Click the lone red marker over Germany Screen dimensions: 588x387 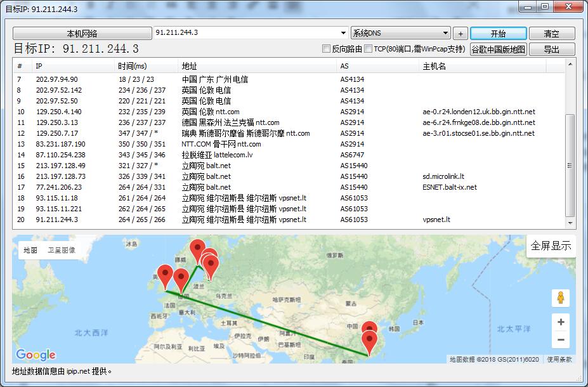tap(182, 274)
